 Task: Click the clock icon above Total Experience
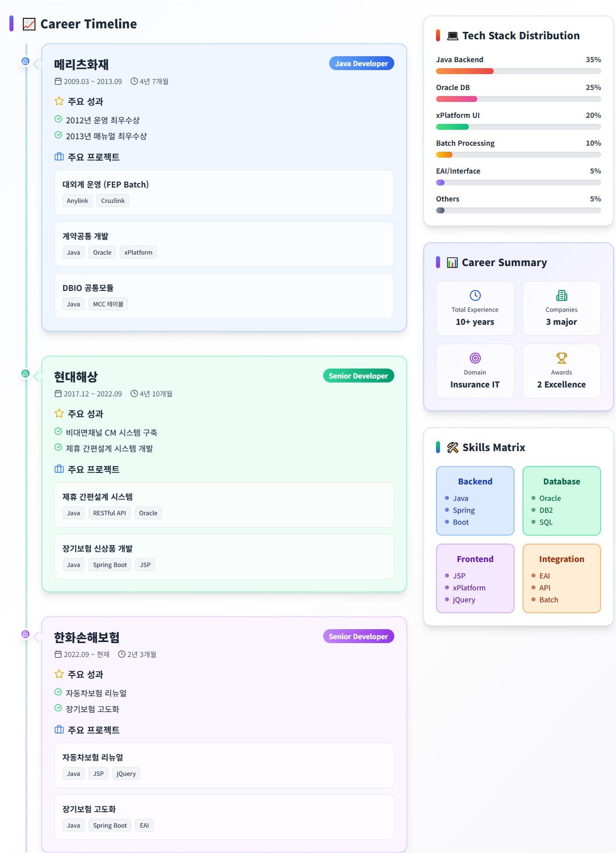tap(475, 295)
